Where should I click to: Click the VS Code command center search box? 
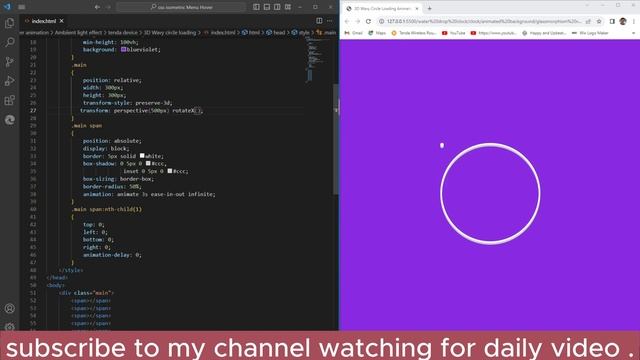coord(181,7)
